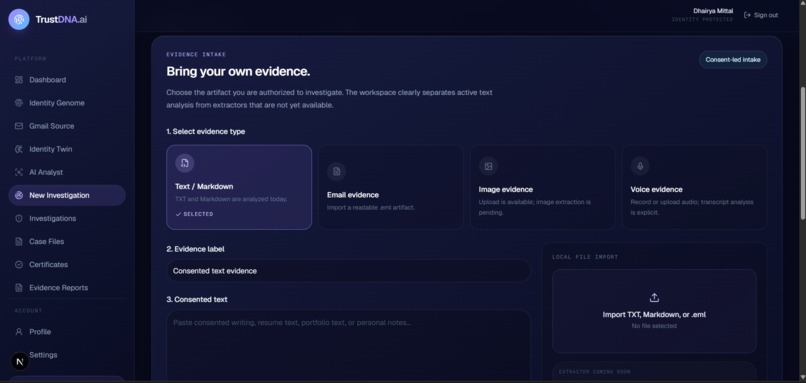
Task: Click the TrustDNA.ai logo icon
Action: tap(19, 20)
